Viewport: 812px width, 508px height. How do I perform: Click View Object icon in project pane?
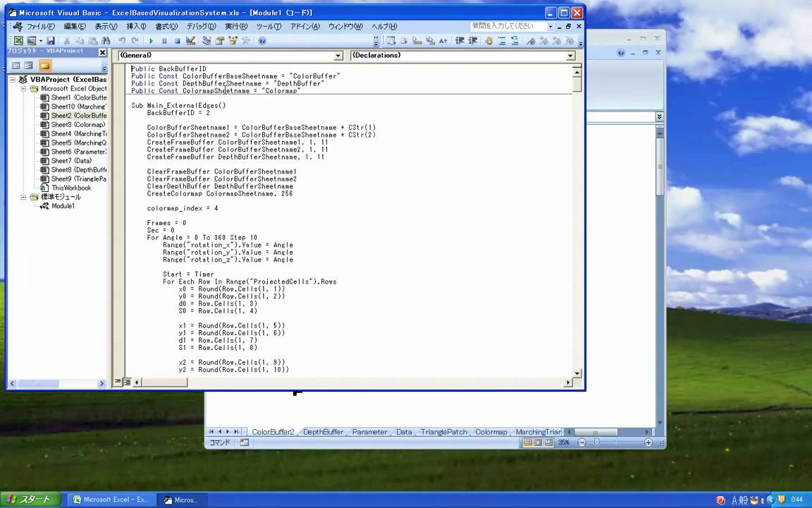point(28,66)
